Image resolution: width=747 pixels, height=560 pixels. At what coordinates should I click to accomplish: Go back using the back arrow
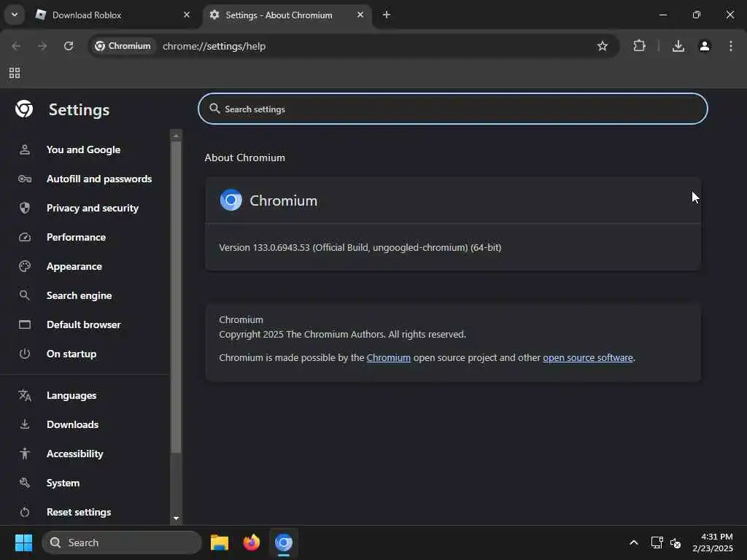click(16, 46)
